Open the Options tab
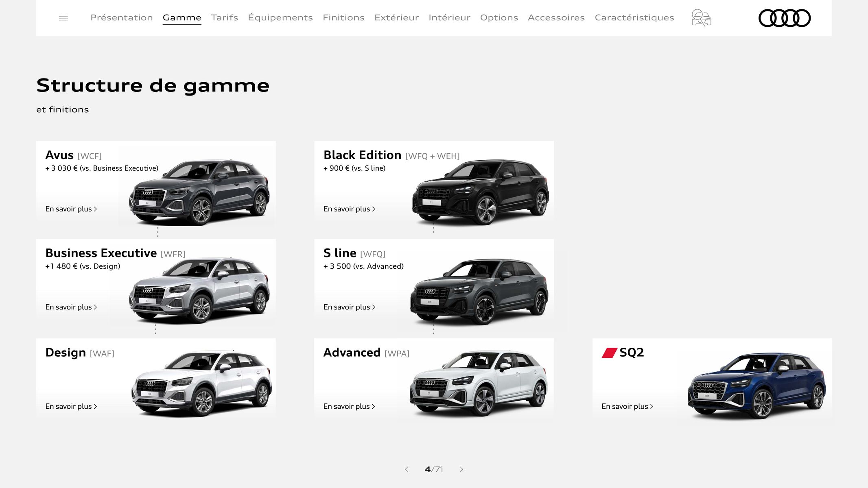The width and height of the screenshot is (868, 488). point(499,17)
